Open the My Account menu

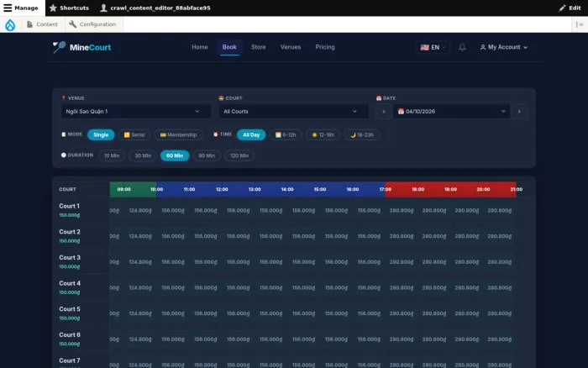504,47
